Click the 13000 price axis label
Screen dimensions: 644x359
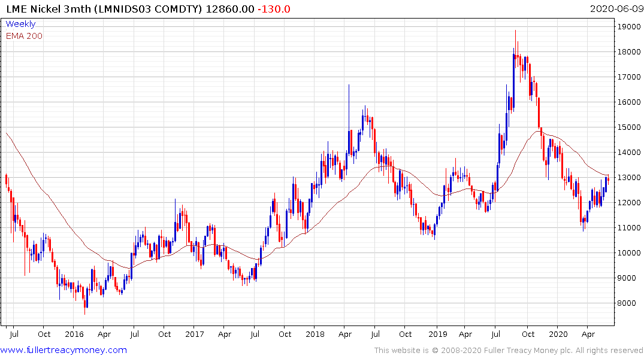[x=629, y=178]
